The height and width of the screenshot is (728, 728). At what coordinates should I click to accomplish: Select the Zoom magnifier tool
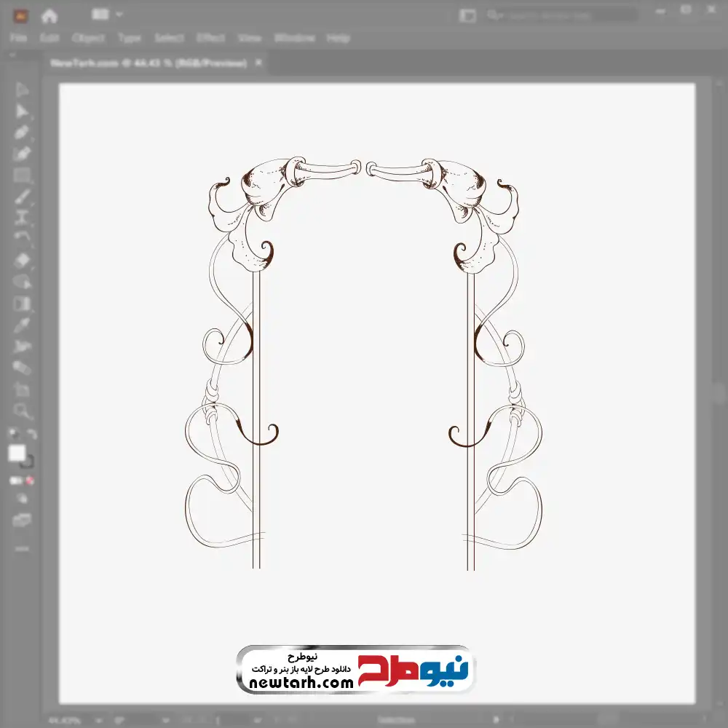click(22, 411)
